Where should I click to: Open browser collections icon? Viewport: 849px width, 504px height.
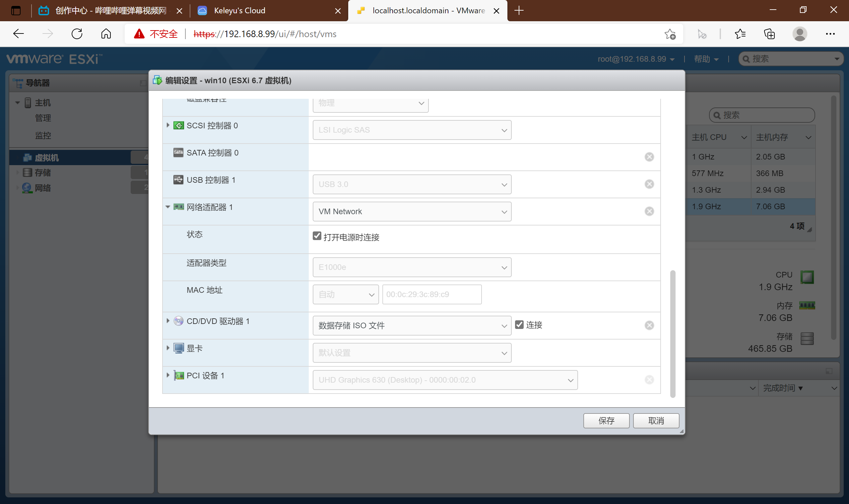point(769,33)
